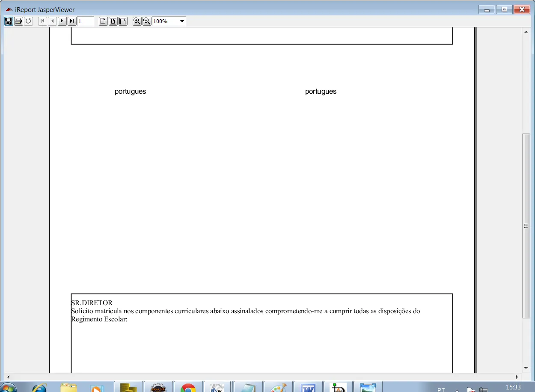
Task: Click the horizontal scrollbar left arrow
Action: [x=9, y=377]
